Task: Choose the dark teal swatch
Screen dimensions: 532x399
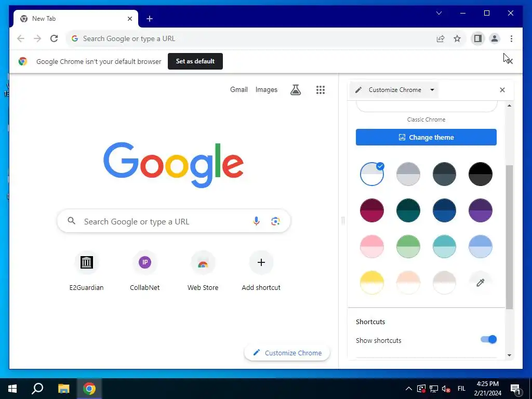Action: tap(408, 210)
